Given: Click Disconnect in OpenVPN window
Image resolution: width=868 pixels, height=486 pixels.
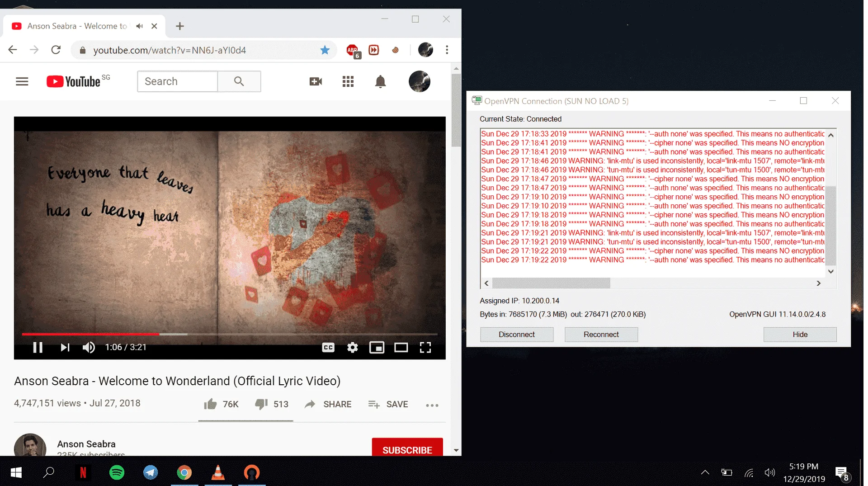Looking at the screenshot, I should [517, 335].
